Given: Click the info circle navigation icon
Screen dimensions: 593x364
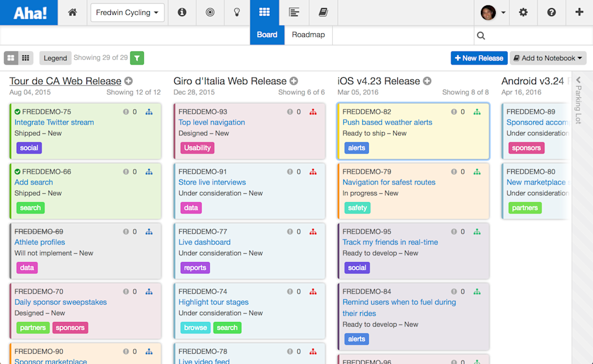Looking at the screenshot, I should [182, 12].
